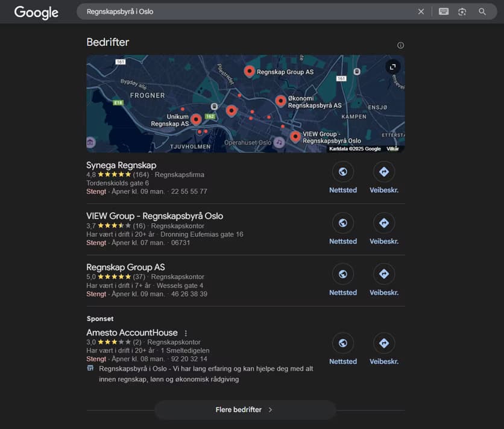
Task: Select Unikum Regnskap AS map pin
Action: (196, 119)
